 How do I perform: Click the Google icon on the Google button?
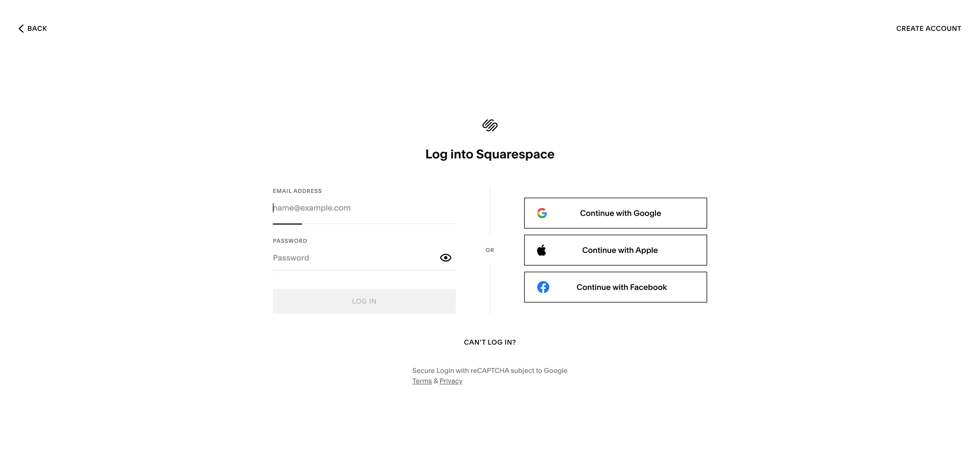(x=542, y=213)
